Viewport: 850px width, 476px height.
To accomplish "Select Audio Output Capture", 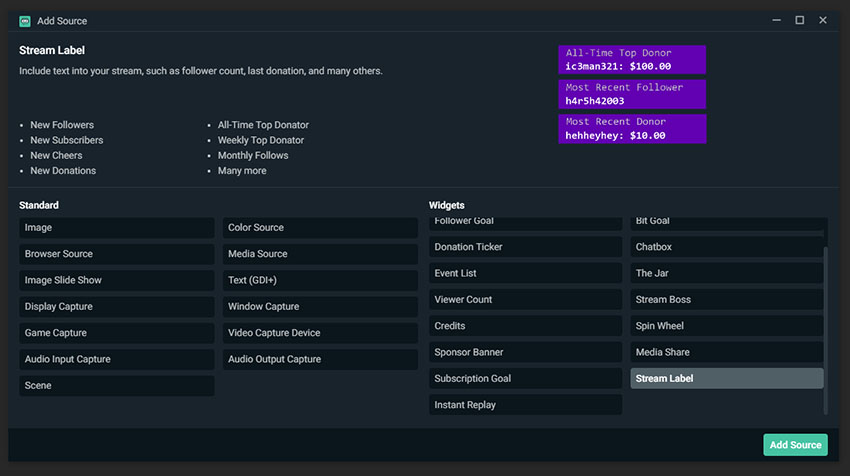I will 320,359.
